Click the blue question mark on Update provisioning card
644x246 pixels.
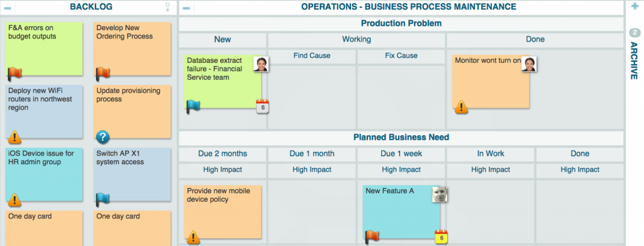(103, 137)
